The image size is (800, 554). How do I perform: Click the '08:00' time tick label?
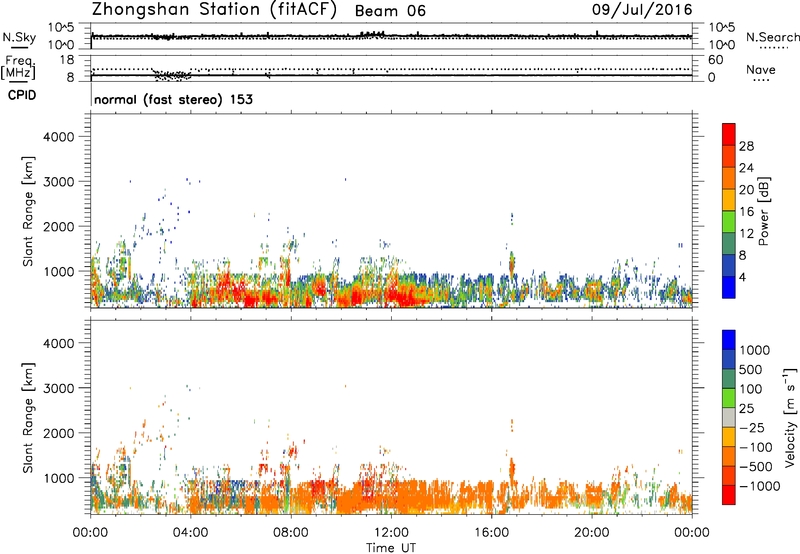pyautogui.click(x=290, y=533)
